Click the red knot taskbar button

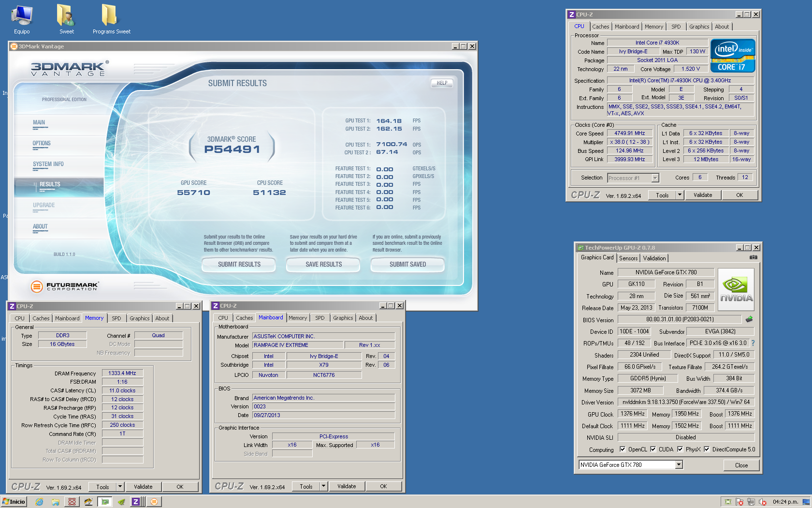[72, 502]
